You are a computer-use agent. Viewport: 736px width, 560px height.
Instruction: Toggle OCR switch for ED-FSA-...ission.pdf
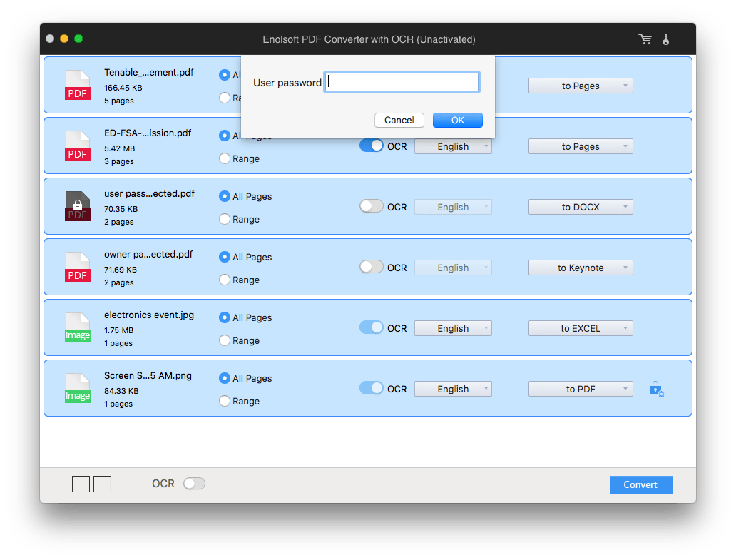point(372,146)
